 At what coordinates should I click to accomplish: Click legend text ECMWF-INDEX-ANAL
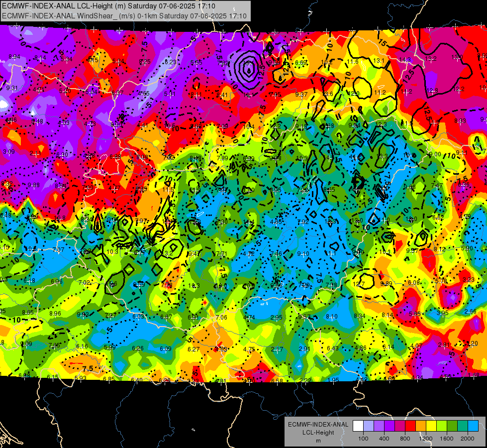[318, 425]
